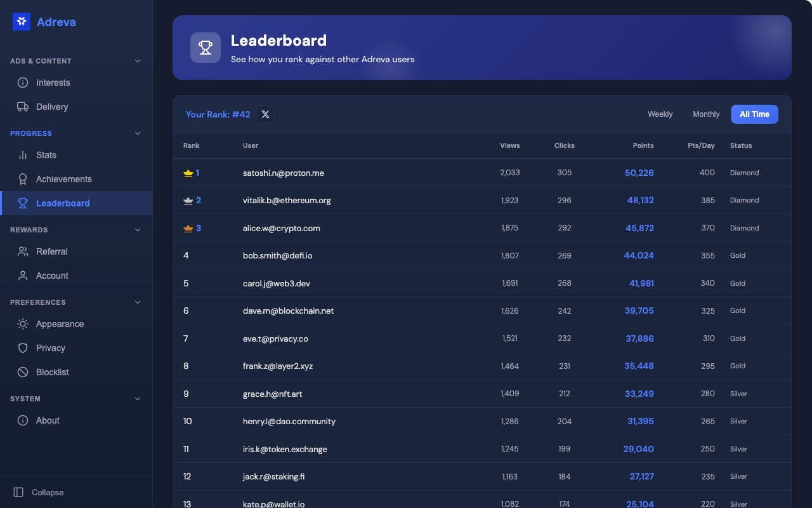The height and width of the screenshot is (508, 812).
Task: Share rank with the X icon
Action: tap(265, 114)
